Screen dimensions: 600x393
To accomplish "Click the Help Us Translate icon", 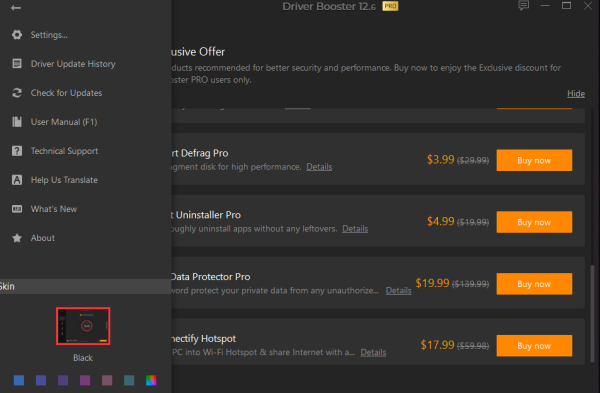I will coord(17,180).
